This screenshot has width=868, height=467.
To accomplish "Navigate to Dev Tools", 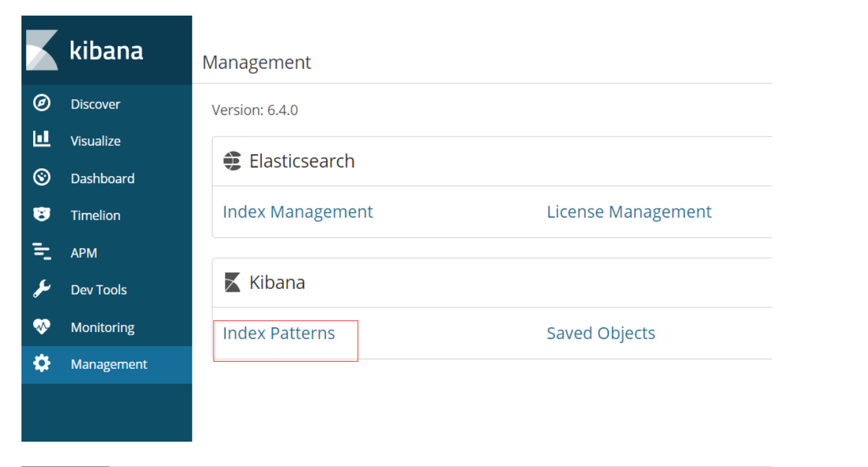I will point(99,290).
